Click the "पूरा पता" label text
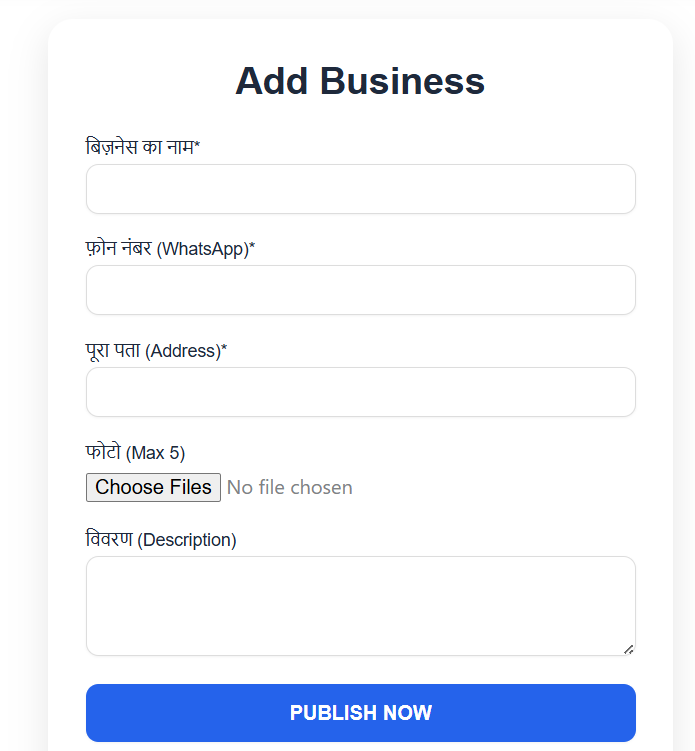695x751 pixels. click(113, 351)
